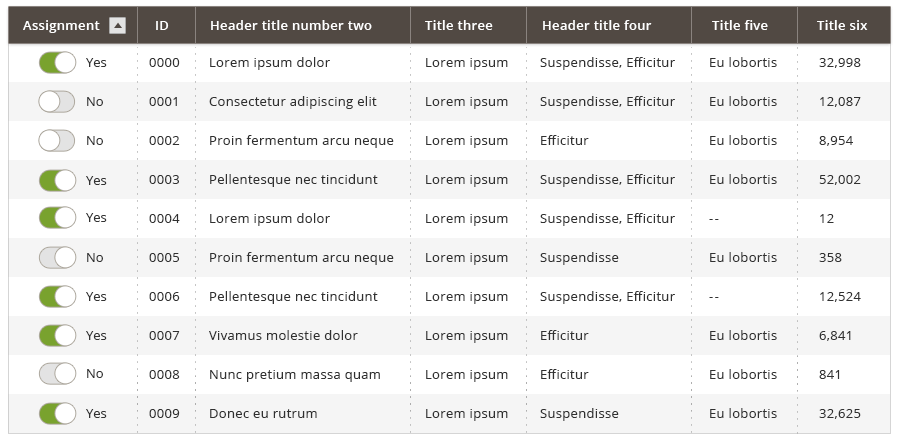Switch on the toggle for ID 0002
Screen dimensions: 902x444
click(57, 141)
